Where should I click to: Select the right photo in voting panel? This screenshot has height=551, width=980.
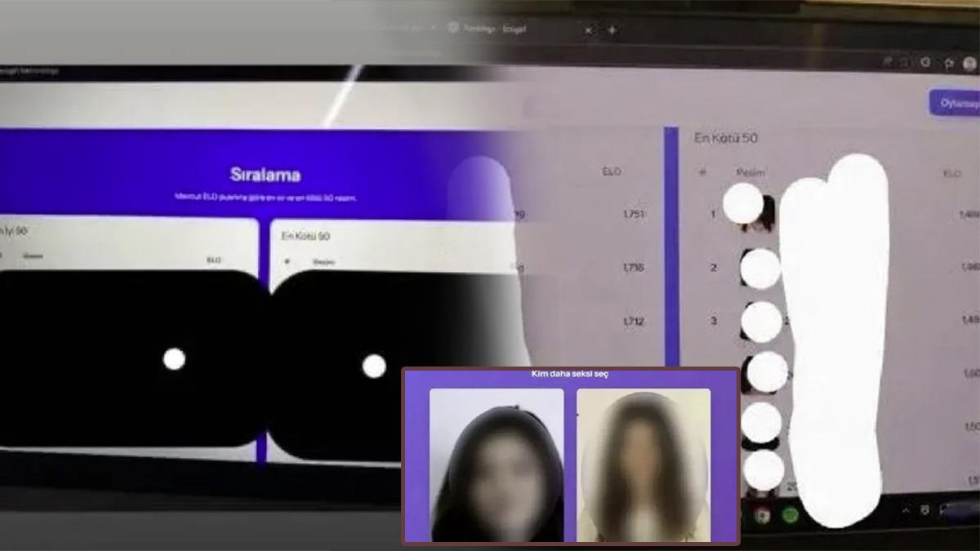click(644, 464)
